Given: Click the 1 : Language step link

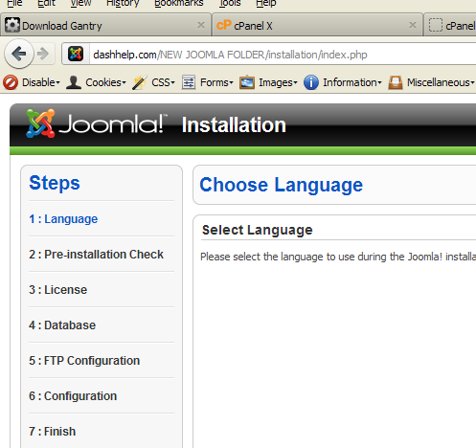Looking at the screenshot, I should (x=63, y=219).
